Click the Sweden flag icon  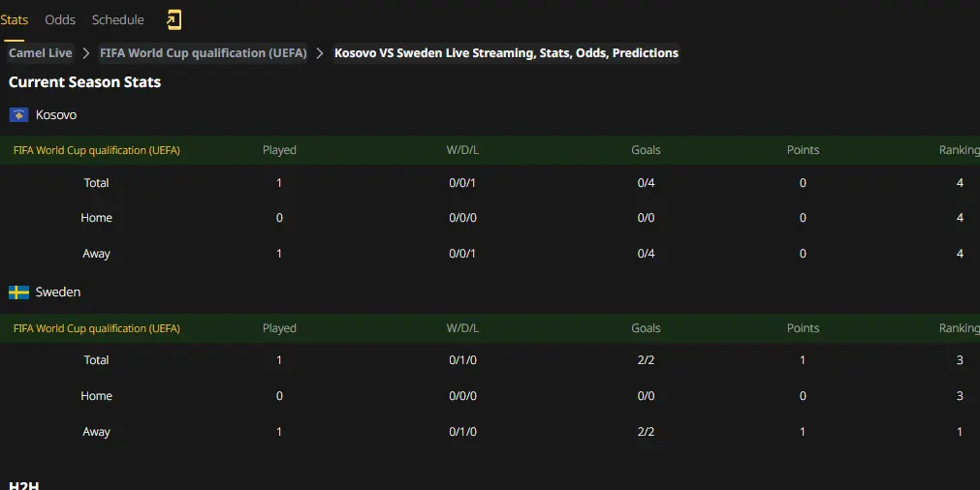pos(18,292)
